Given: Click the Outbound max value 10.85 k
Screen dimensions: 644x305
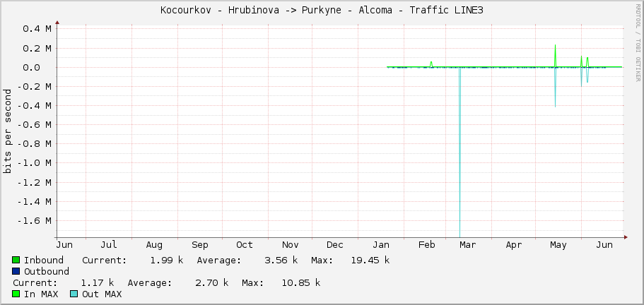Looking at the screenshot, I should click(300, 283).
